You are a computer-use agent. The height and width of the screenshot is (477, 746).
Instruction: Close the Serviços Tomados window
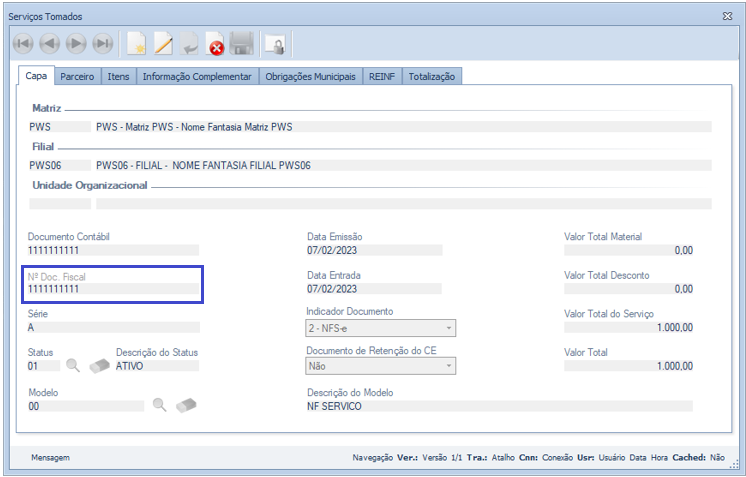pos(727,16)
